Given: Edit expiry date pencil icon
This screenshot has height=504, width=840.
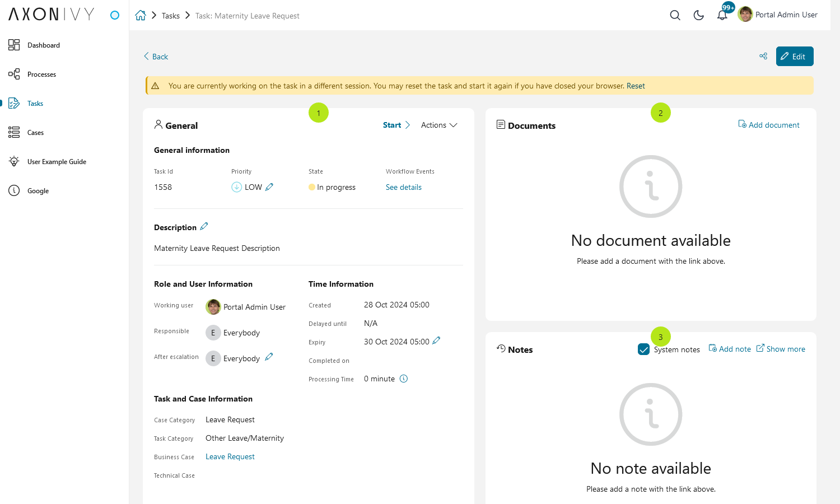Looking at the screenshot, I should click(436, 340).
